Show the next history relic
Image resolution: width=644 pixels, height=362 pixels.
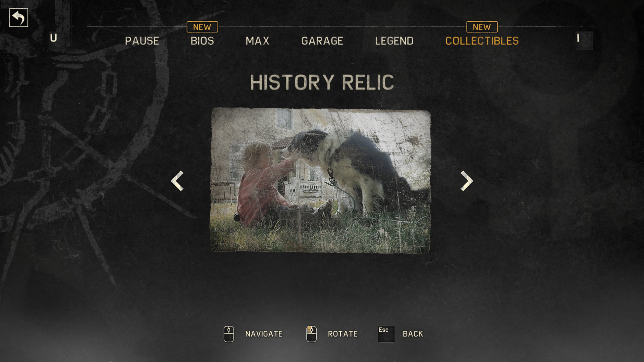coord(467,181)
